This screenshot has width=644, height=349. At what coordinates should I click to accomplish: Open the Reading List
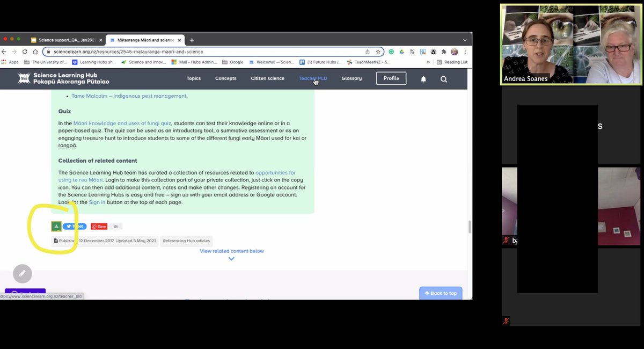[x=452, y=62]
